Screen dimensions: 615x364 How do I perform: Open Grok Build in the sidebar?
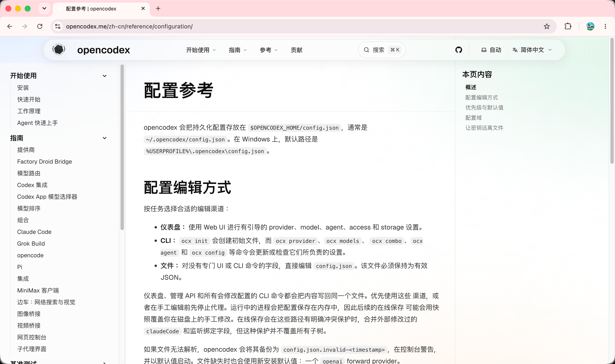click(x=31, y=244)
